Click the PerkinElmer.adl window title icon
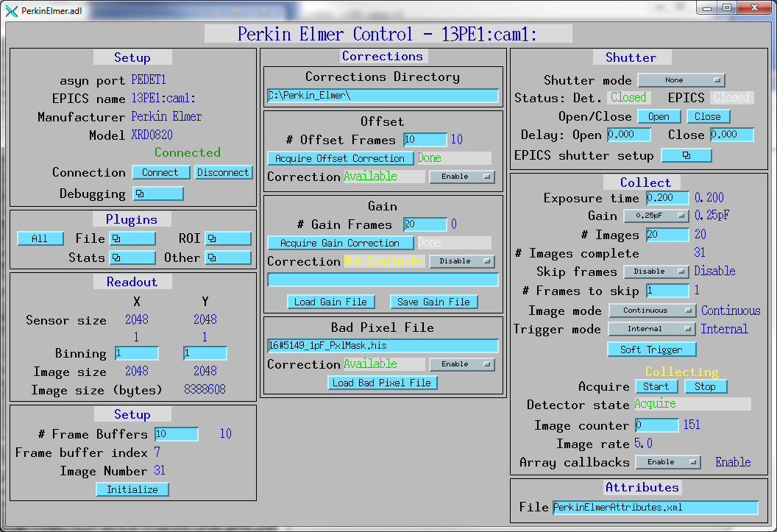Viewport: 777px width, 532px height. coord(11,11)
